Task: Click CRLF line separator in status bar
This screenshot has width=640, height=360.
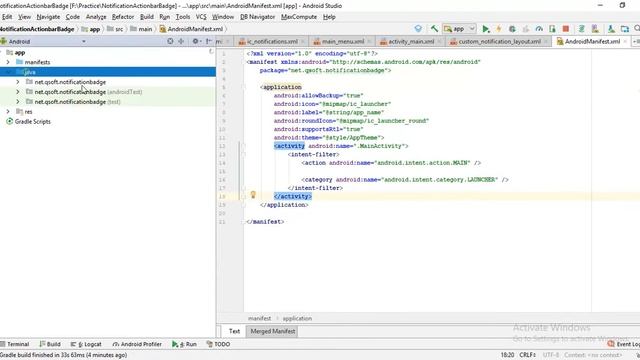Action: pyautogui.click(x=527, y=355)
